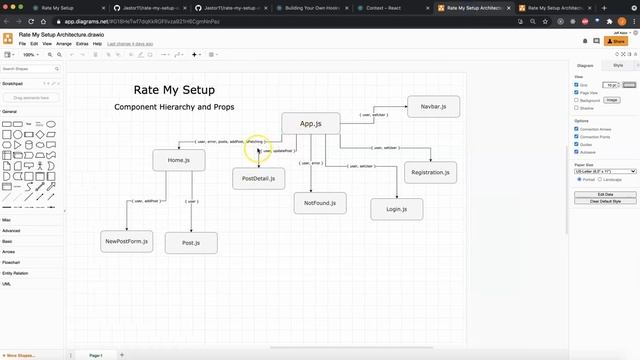Choose the cylinder shape in the palette
640x360 pixels.
[29, 145]
